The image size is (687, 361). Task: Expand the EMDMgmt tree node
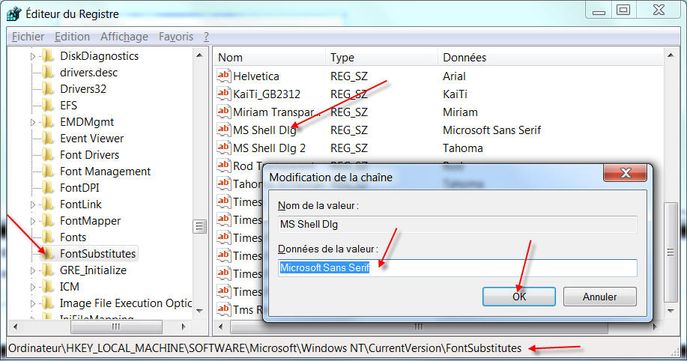point(33,122)
